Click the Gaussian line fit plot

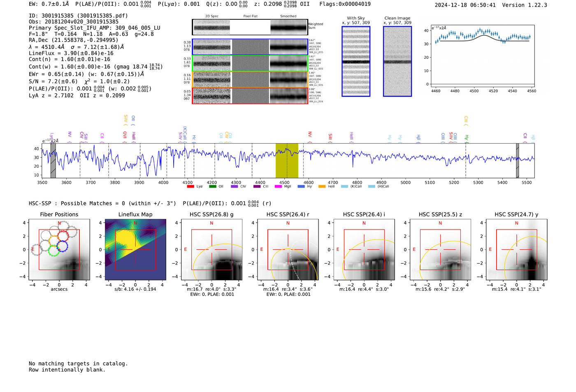pyautogui.click(x=483, y=56)
